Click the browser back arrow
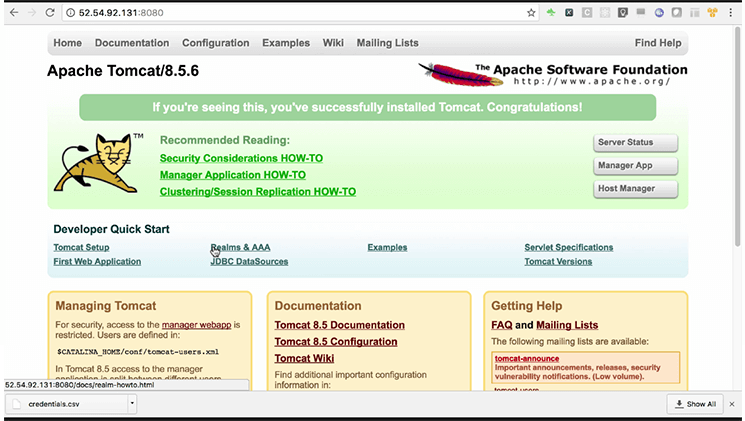The height and width of the screenshot is (421, 745). 14,13
